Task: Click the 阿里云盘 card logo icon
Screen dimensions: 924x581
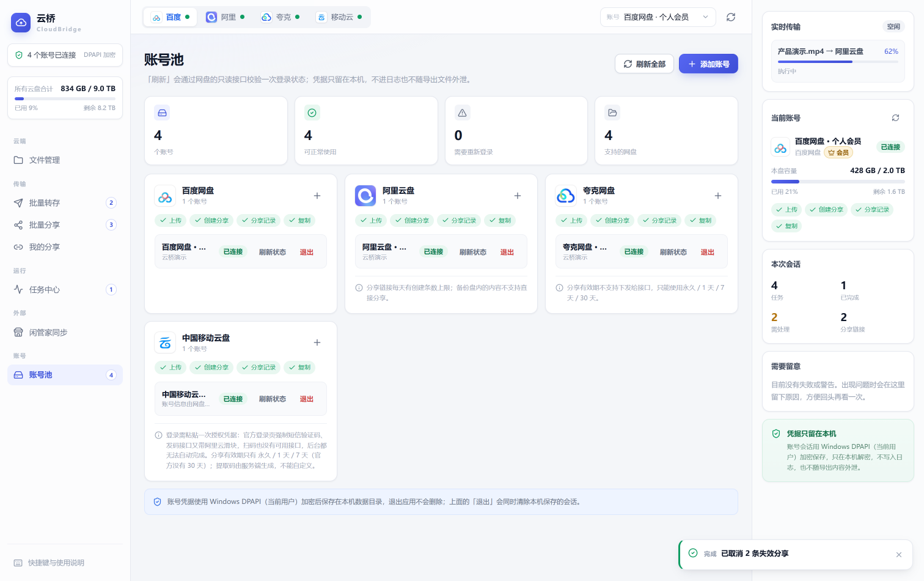Action: [x=365, y=196]
